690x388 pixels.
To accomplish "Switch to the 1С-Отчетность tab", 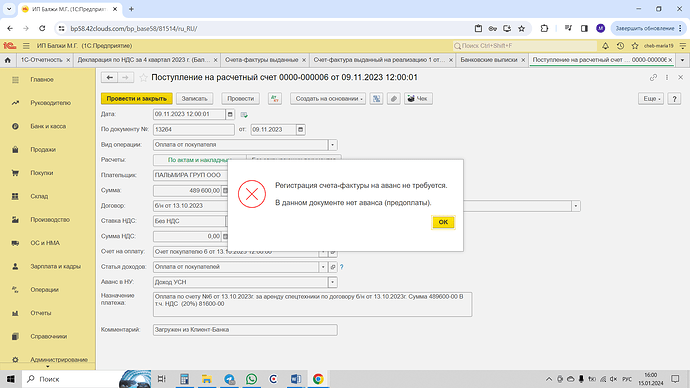I will point(42,60).
